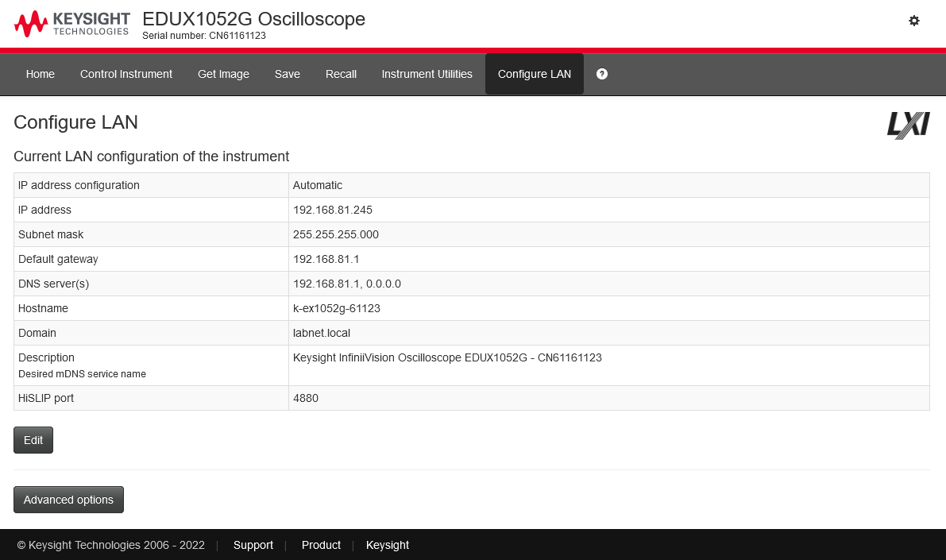Click 'Current LAN configuration of the instrument' heading
The height and width of the screenshot is (560, 946).
coord(152,156)
